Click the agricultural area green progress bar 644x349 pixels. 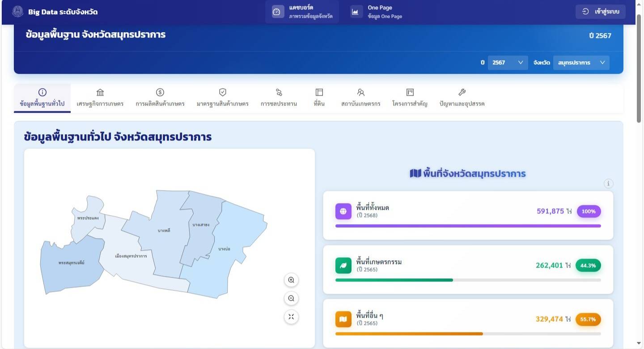click(394, 280)
